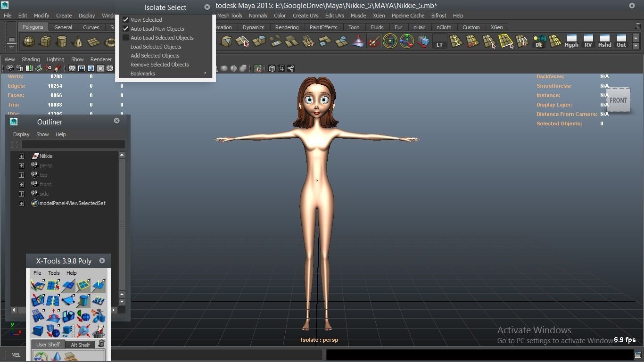The image size is (644, 362).
Task: Click the MEL script language toggle
Action: (x=16, y=355)
